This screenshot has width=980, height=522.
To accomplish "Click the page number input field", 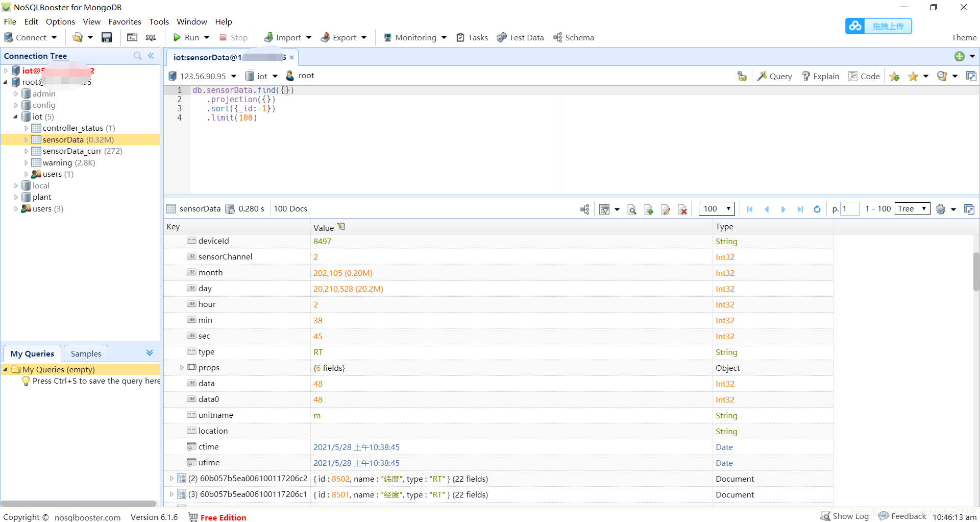I will pyautogui.click(x=849, y=208).
